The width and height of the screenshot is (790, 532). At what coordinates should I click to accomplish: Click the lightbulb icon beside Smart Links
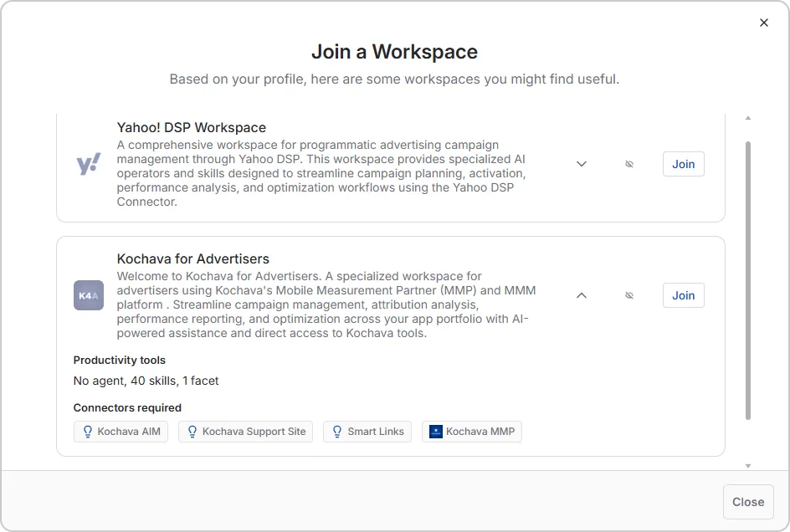337,432
